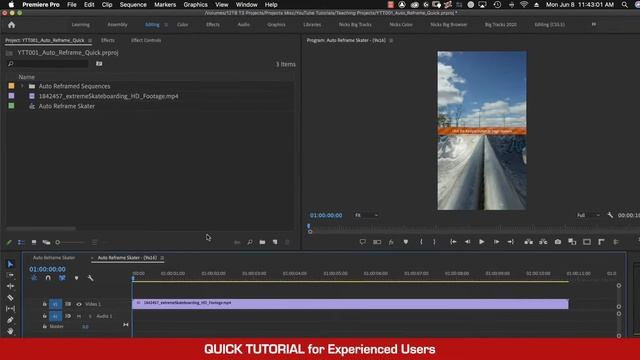Open the Markers menu

(x=165, y=4)
